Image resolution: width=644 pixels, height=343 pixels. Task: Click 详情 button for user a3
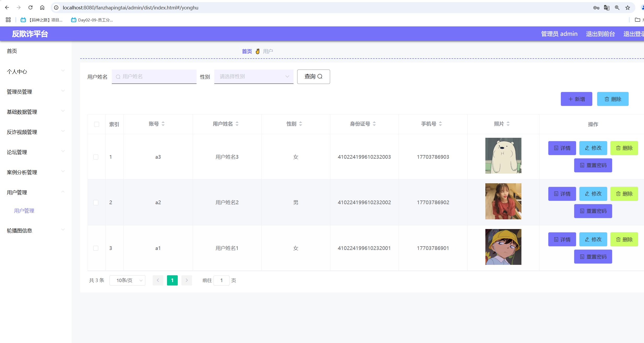click(x=562, y=148)
